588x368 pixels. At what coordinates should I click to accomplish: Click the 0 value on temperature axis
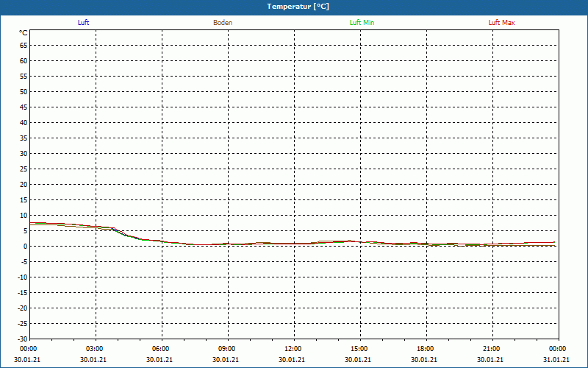click(x=26, y=247)
